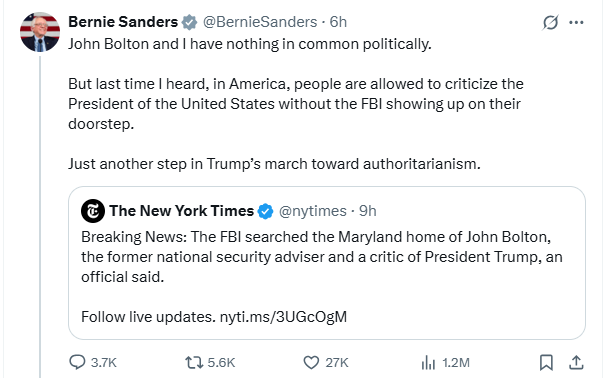Open the quoted Breaking News tweet text
Screen dimensions: 603x378
321,256
